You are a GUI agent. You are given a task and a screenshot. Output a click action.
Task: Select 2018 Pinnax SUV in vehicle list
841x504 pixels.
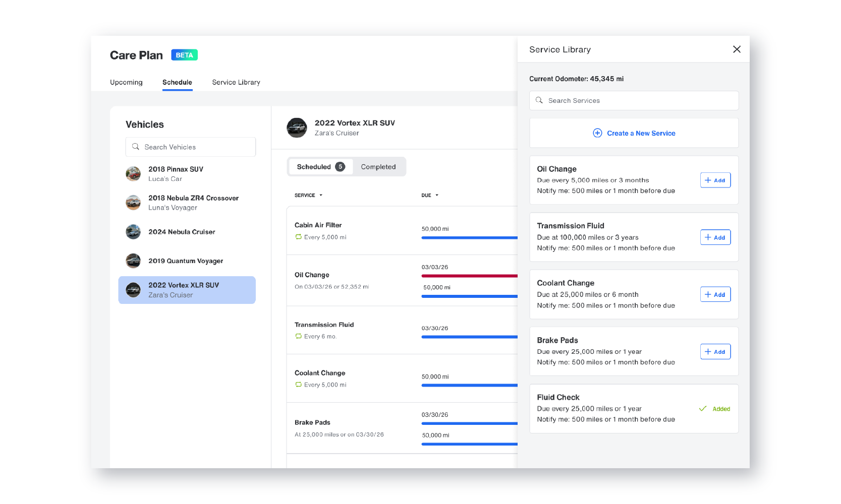[187, 174]
